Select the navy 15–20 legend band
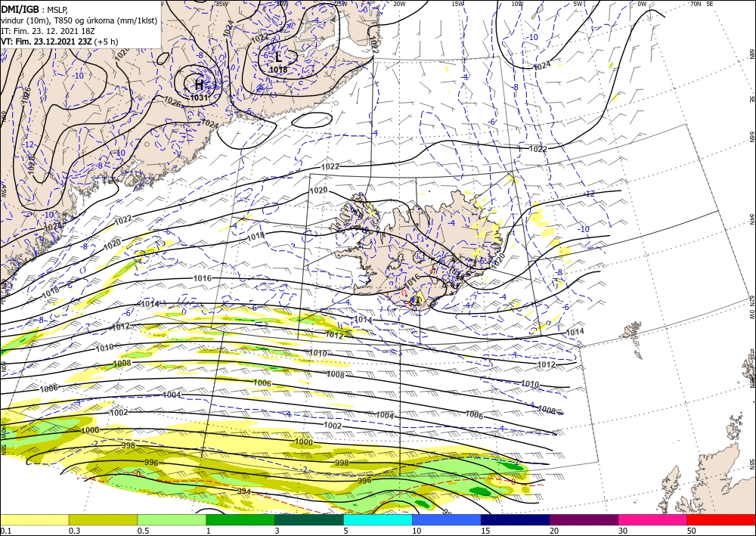This screenshot has width=756, height=536. coord(516,519)
